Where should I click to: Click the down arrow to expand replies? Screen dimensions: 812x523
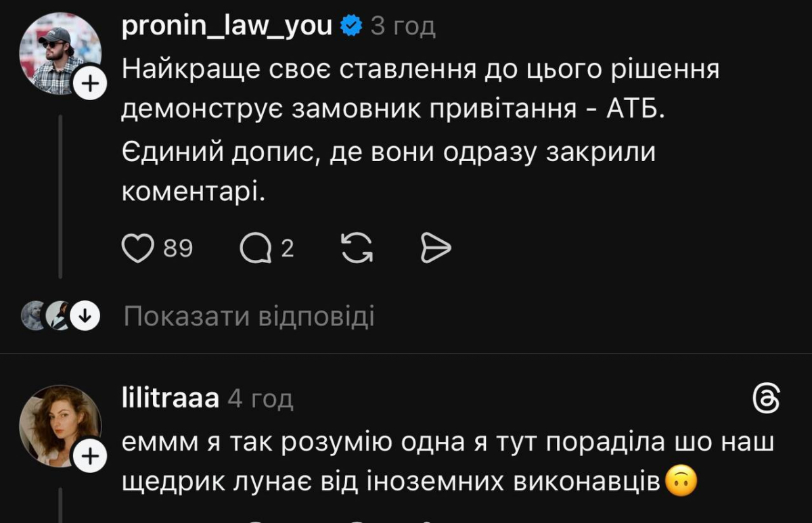(85, 315)
